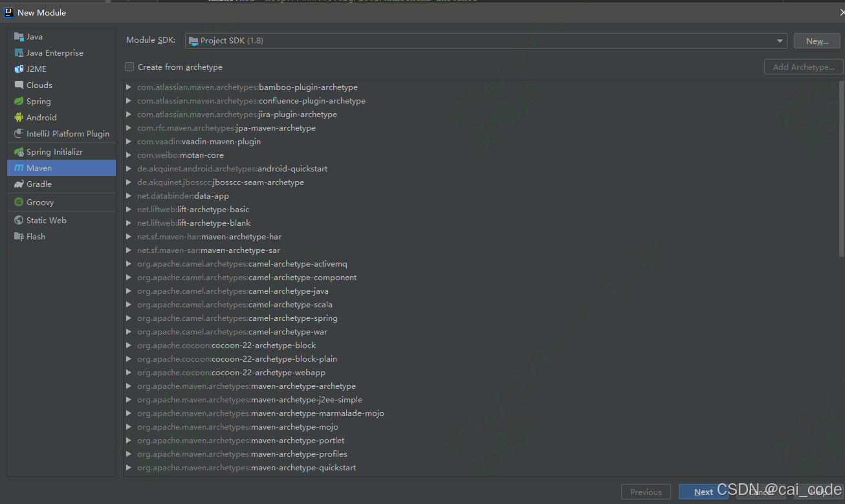Enable Create from archetype checkbox
845x504 pixels.
[129, 67]
